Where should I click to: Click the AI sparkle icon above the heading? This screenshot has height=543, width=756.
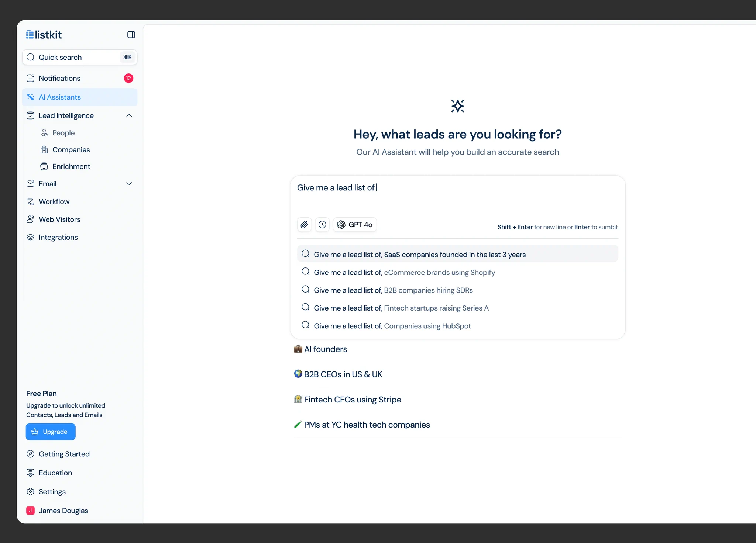pyautogui.click(x=458, y=106)
